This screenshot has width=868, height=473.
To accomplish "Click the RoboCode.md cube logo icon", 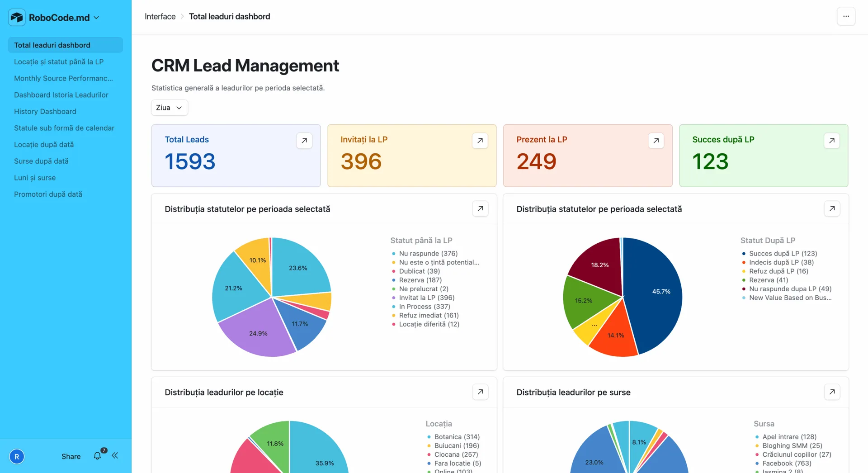I will (17, 17).
